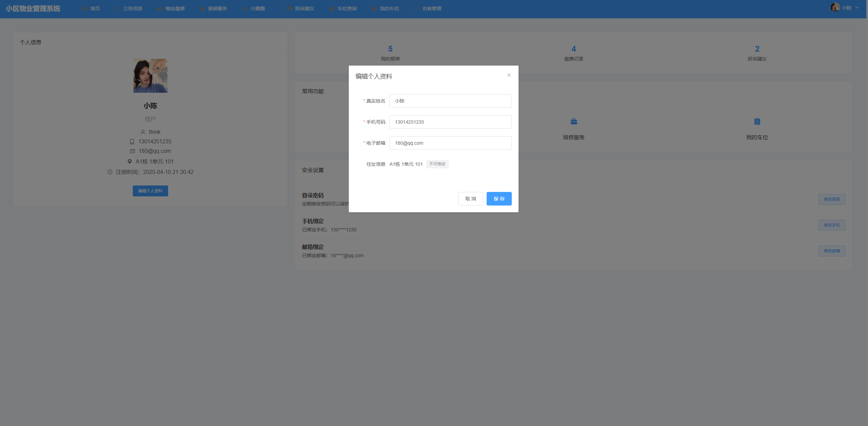Viewport: 868px width, 426px height.
Task: Click the Cancel button in dialog
Action: coord(470,199)
